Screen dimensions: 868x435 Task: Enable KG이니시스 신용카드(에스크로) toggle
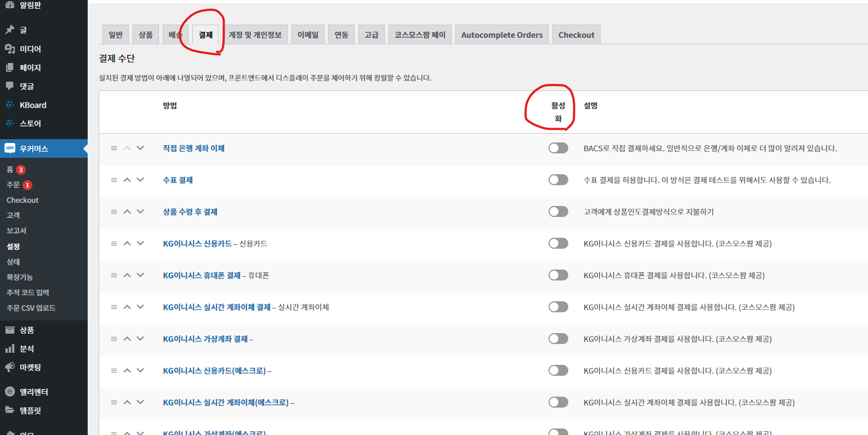click(x=558, y=370)
